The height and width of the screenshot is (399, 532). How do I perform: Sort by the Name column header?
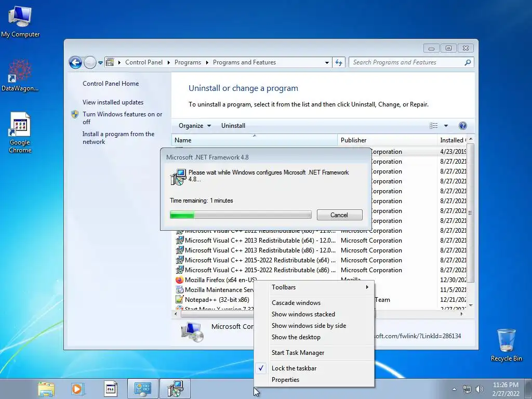[x=255, y=140]
